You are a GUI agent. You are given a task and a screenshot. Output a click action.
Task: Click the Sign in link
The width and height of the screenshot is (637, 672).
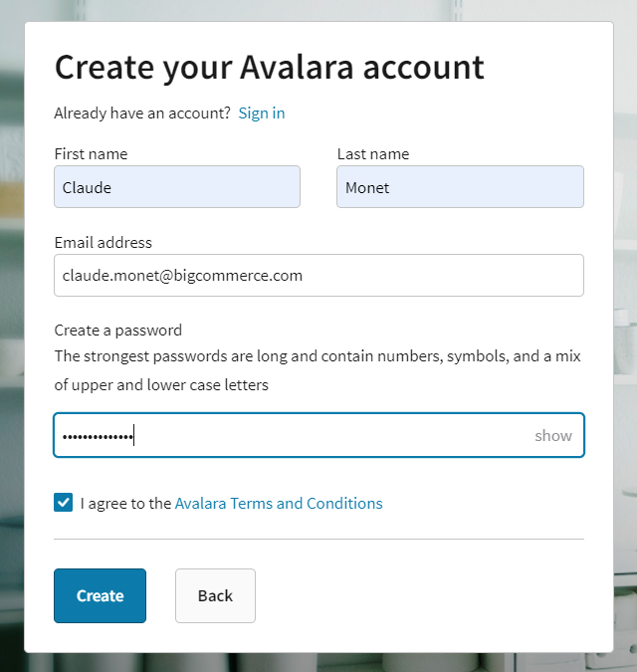coord(262,113)
